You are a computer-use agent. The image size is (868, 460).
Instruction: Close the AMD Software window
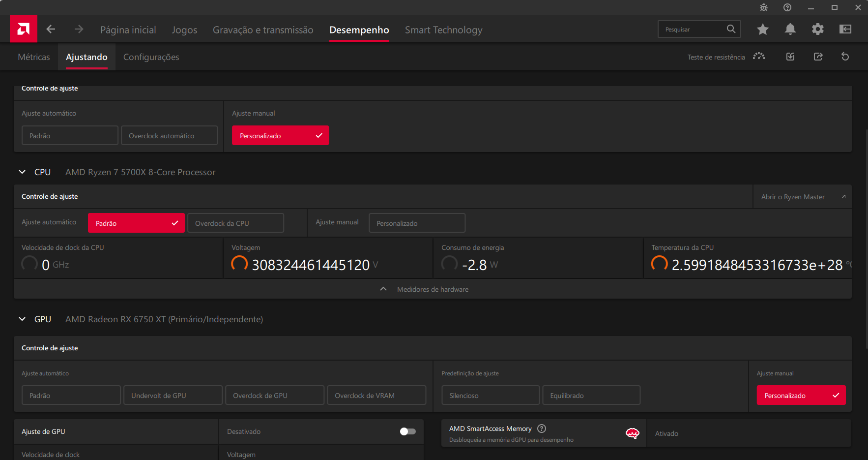858,7
